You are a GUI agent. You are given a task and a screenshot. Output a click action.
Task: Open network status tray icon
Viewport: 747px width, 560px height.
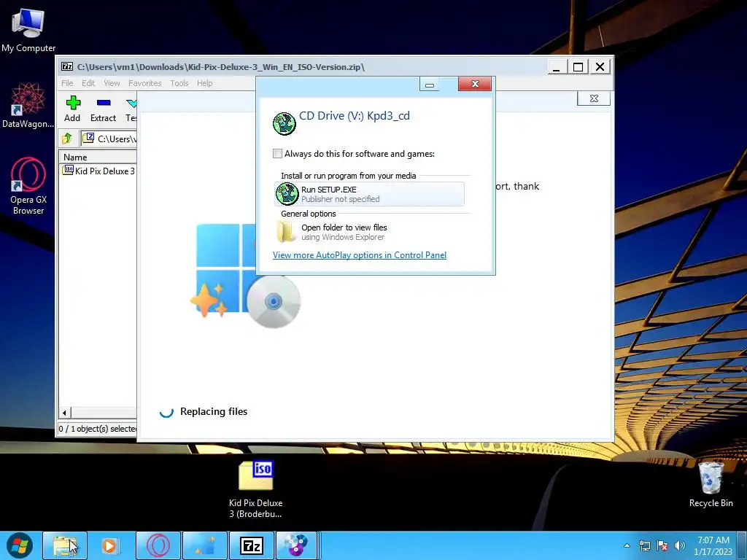click(x=645, y=545)
